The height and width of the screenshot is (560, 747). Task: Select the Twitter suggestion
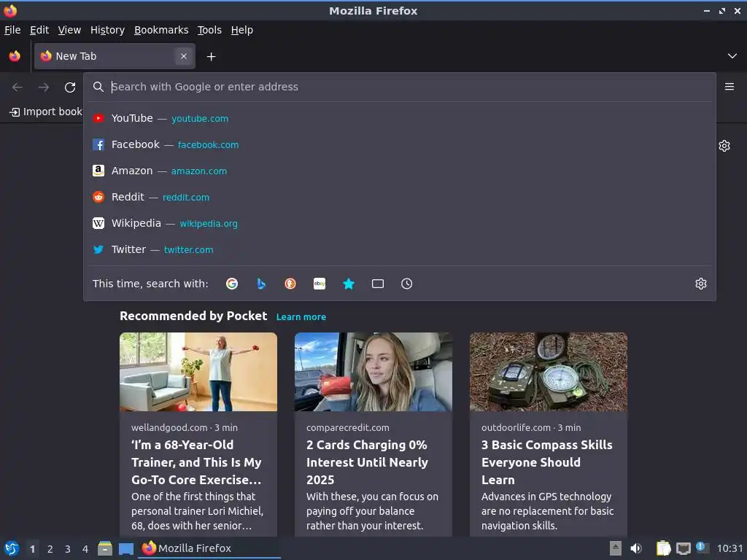(x=399, y=249)
